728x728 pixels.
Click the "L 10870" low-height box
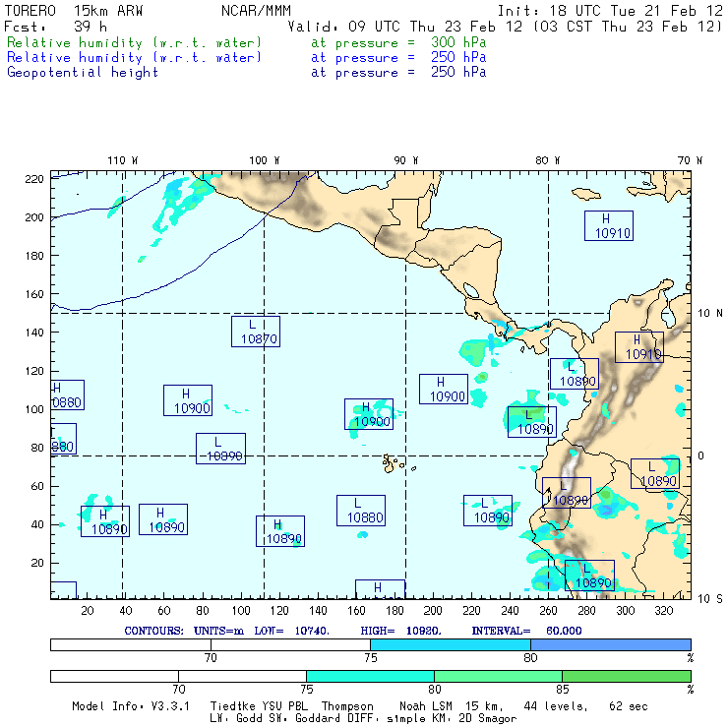coord(256,332)
